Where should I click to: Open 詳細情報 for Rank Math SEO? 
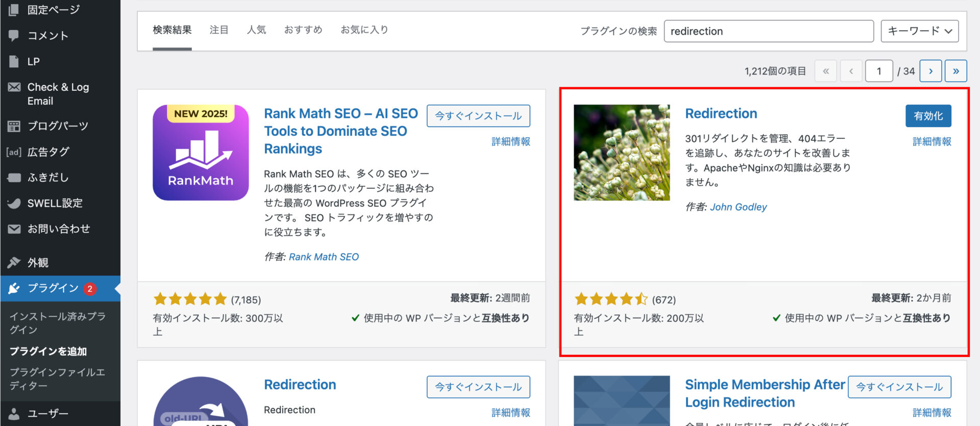pyautogui.click(x=510, y=142)
